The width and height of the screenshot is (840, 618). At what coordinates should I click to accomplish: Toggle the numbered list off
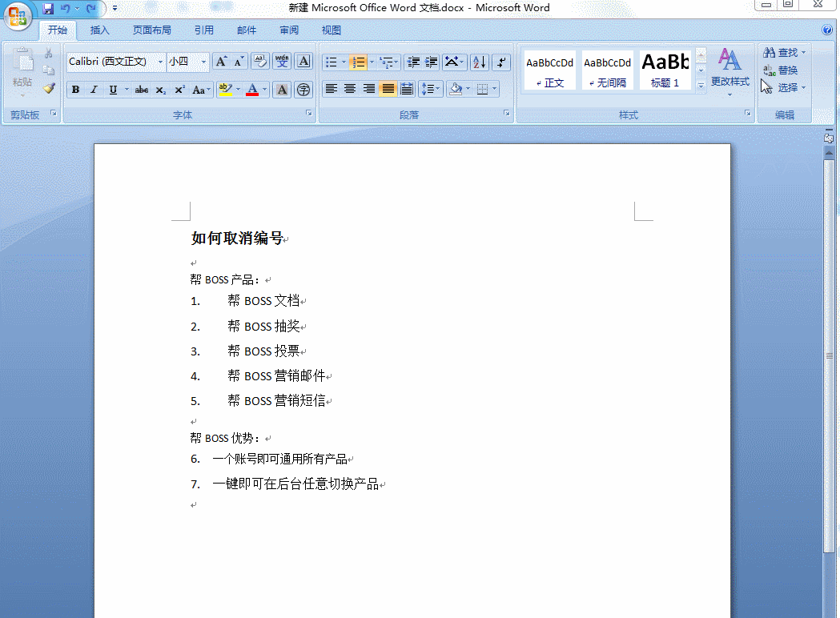[x=359, y=62]
